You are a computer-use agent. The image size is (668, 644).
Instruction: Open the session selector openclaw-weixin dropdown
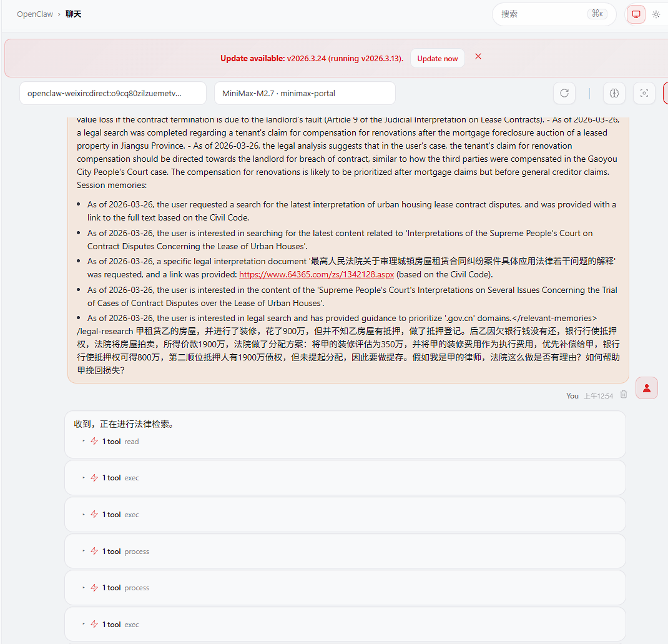point(113,93)
